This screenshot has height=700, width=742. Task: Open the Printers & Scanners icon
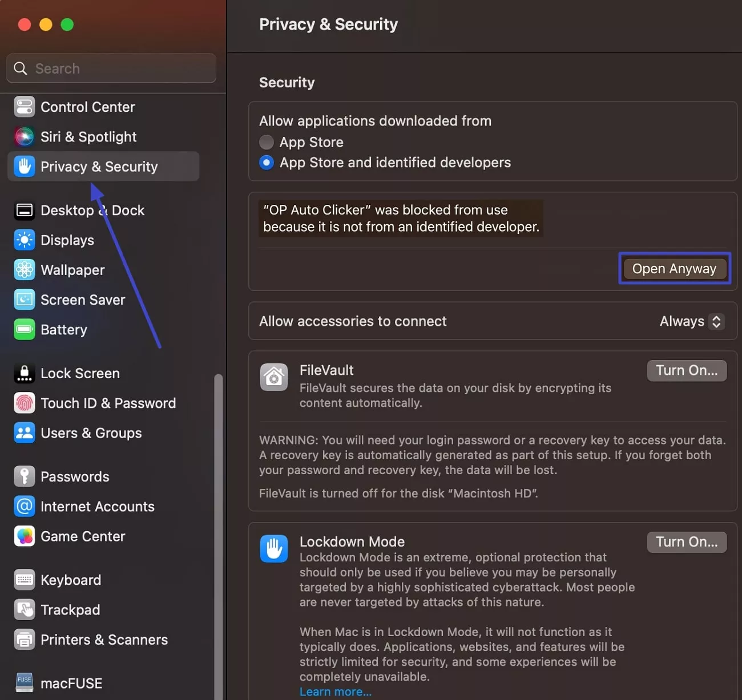[x=25, y=640]
